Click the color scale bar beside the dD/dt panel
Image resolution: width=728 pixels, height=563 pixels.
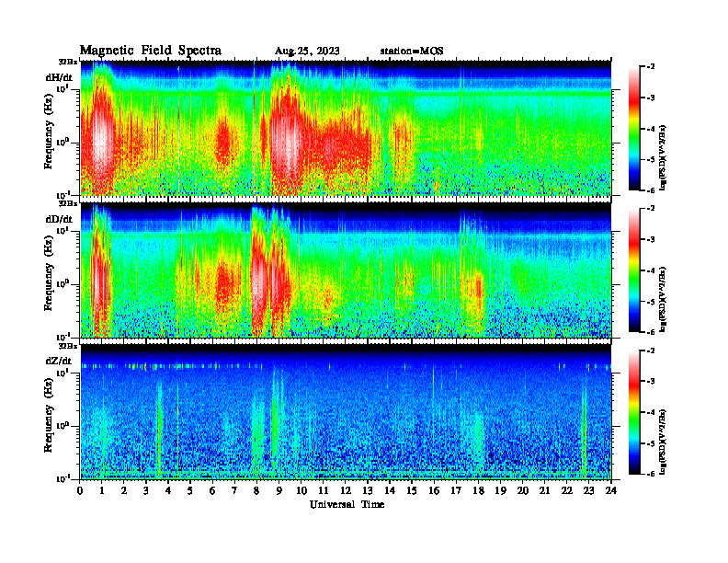(x=633, y=270)
